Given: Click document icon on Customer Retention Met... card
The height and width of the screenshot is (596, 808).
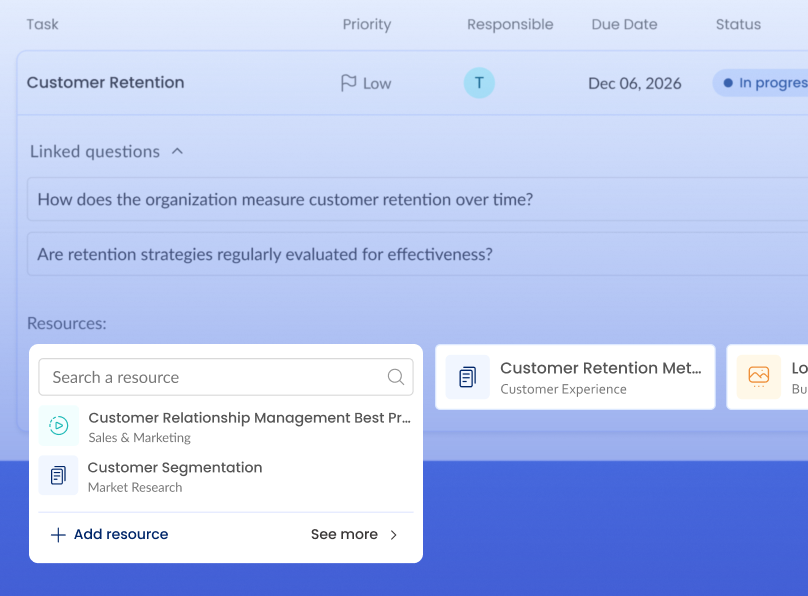Looking at the screenshot, I should point(467,377).
